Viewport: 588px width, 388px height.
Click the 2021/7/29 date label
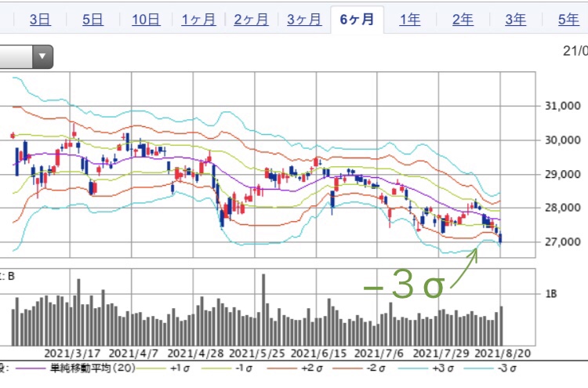[x=441, y=354]
